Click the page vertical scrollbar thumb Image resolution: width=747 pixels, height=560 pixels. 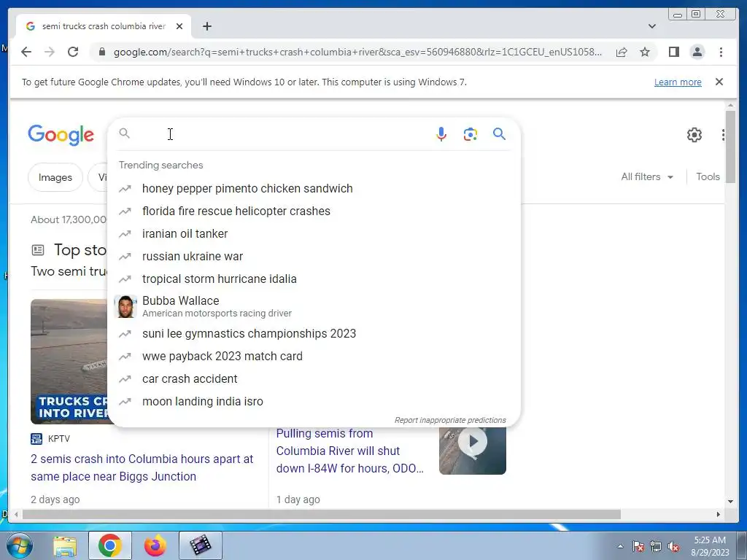730,146
